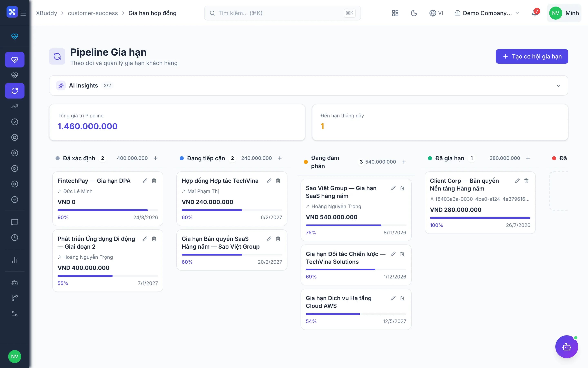588x368 pixels.
Task: Edit the FintechPay — Gia hạn DPA card
Action: point(145,181)
